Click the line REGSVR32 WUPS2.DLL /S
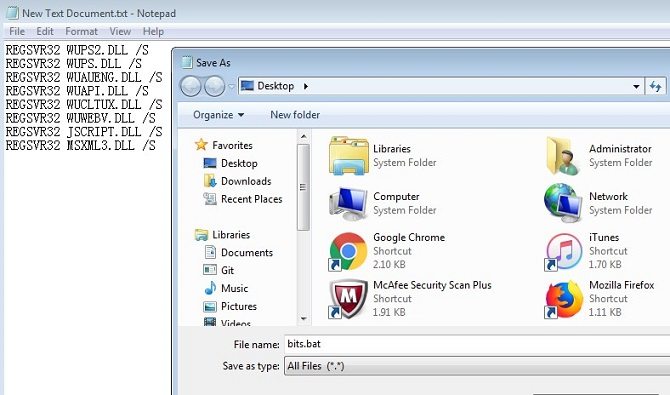Image resolution: width=670 pixels, height=395 pixels. pyautogui.click(x=77, y=50)
